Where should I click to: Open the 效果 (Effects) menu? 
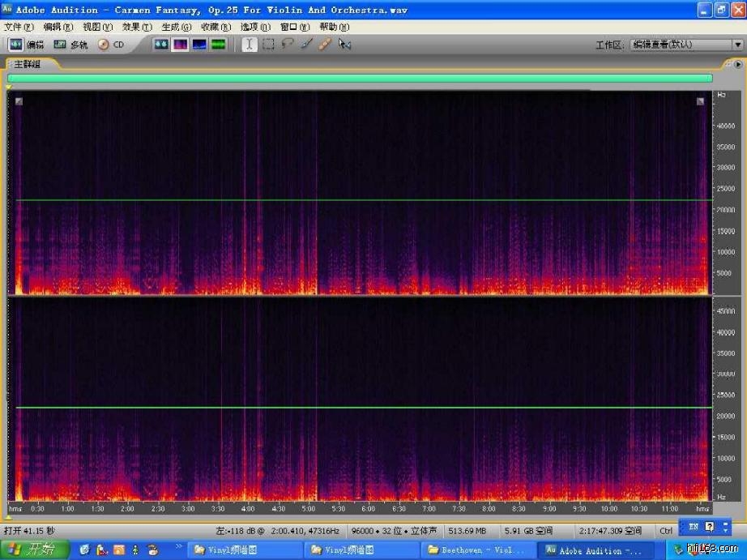pos(136,27)
